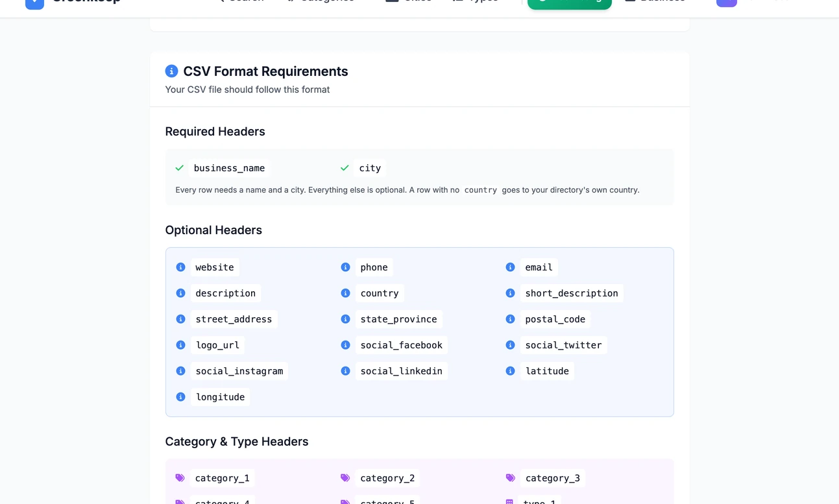
Task: Click the purple tag icon beside category_2
Action: coord(345,478)
